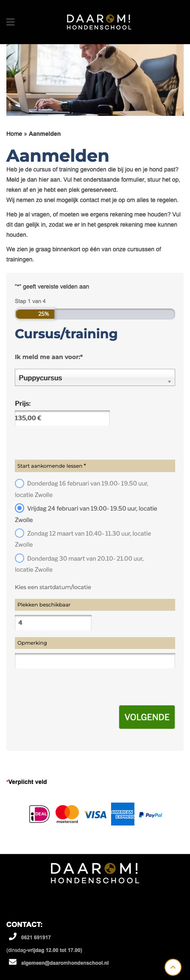
Task: Select Donderdag 30 maart start date
Action: click(20, 558)
